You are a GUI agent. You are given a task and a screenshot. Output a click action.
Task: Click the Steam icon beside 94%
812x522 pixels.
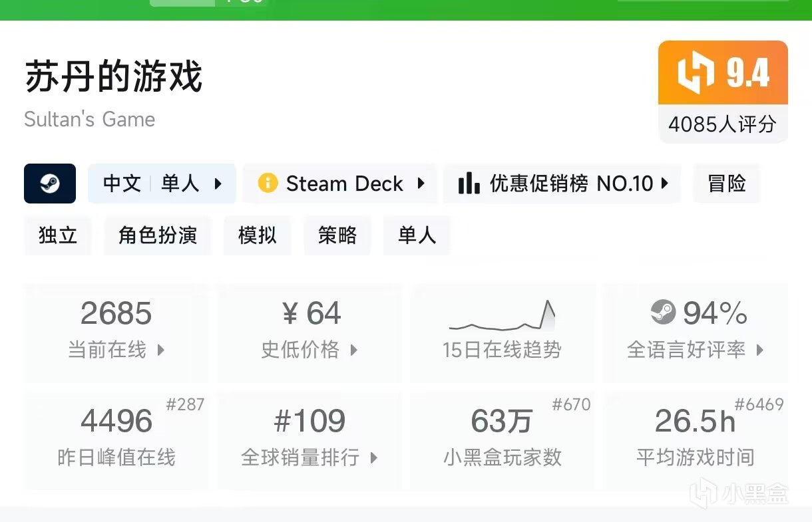(662, 313)
